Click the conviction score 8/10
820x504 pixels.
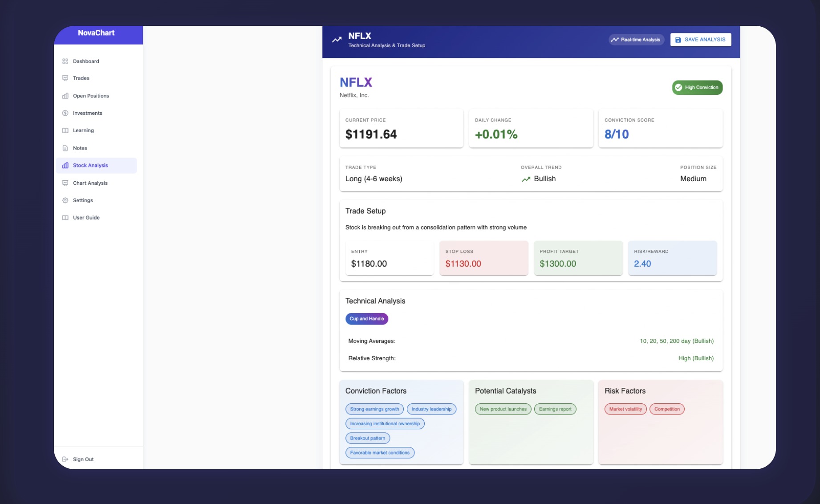click(x=617, y=134)
